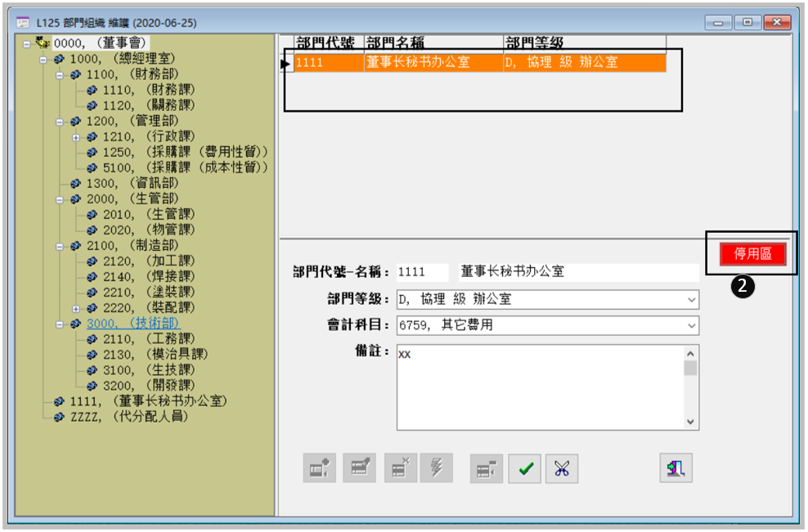Collapse the 1200 管理部 node
Screen dimensions: 808x532
click(x=60, y=123)
